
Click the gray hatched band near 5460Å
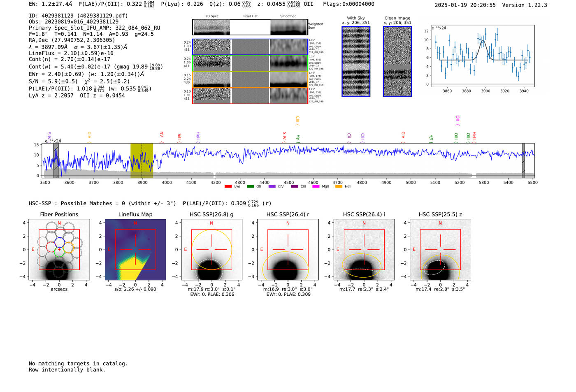[x=523, y=161]
